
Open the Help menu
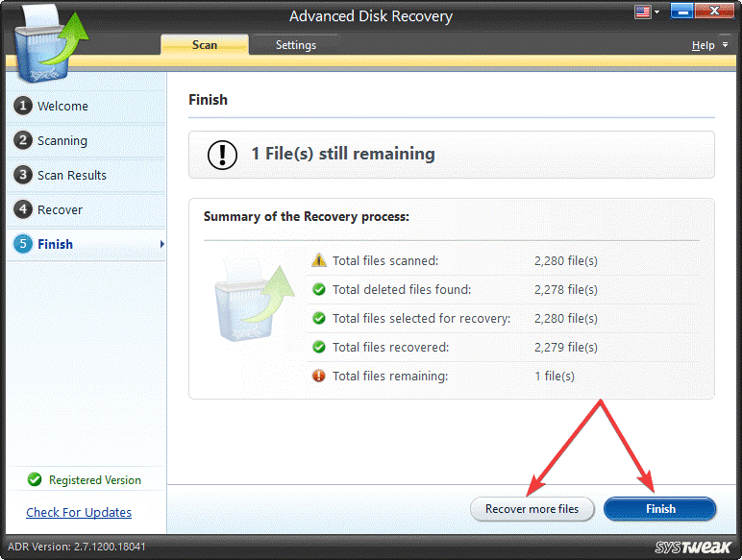703,45
